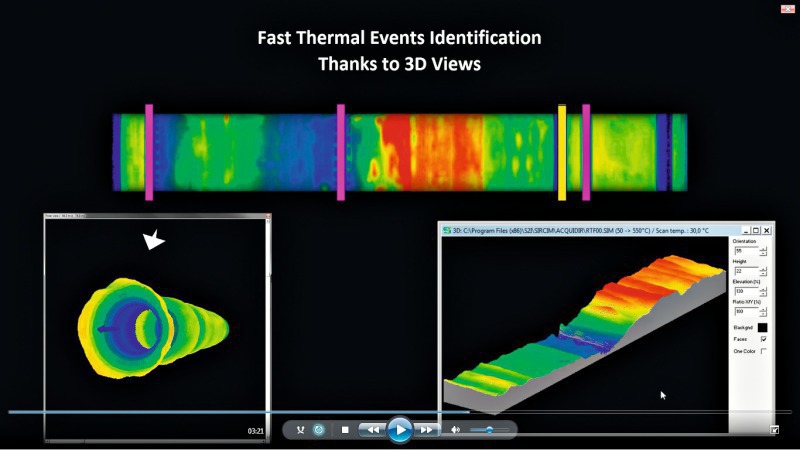Open the Backgnd black color swatch
The image size is (800, 450).
coord(762,327)
